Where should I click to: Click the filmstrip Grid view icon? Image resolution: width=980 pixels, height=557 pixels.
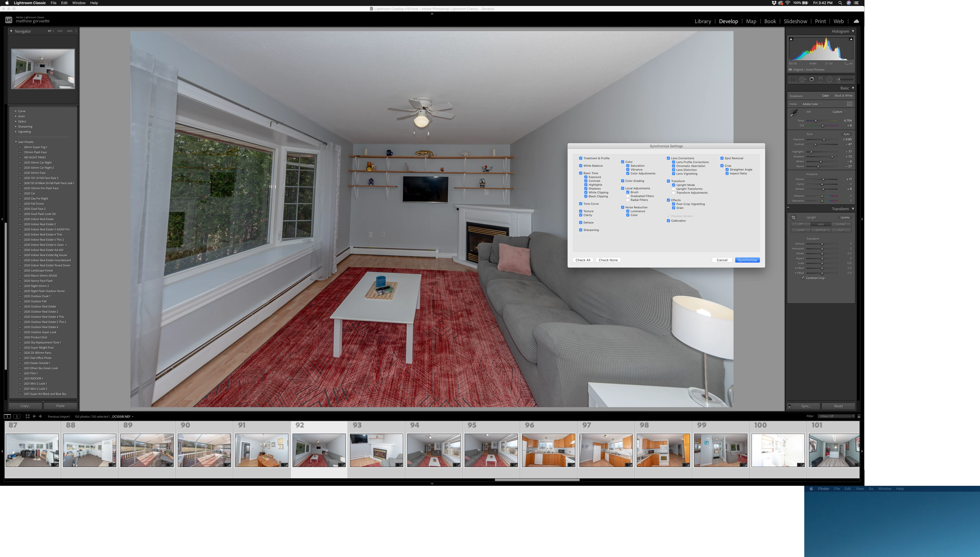coord(27,416)
